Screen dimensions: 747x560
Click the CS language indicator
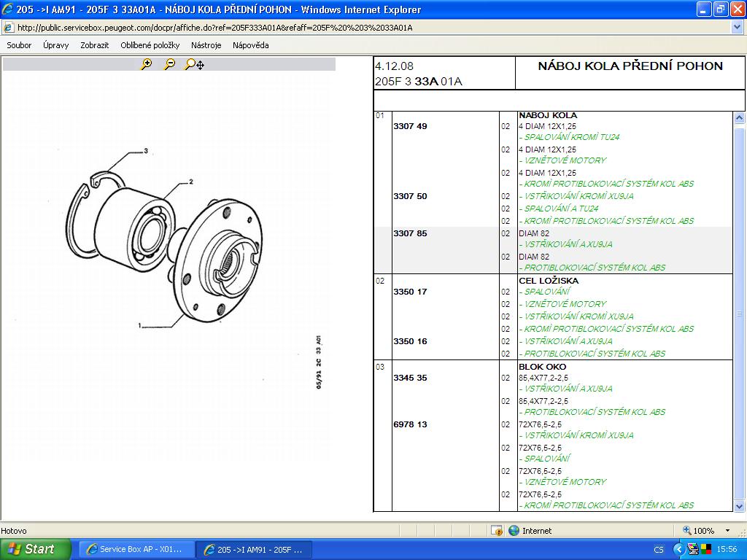coord(659,549)
